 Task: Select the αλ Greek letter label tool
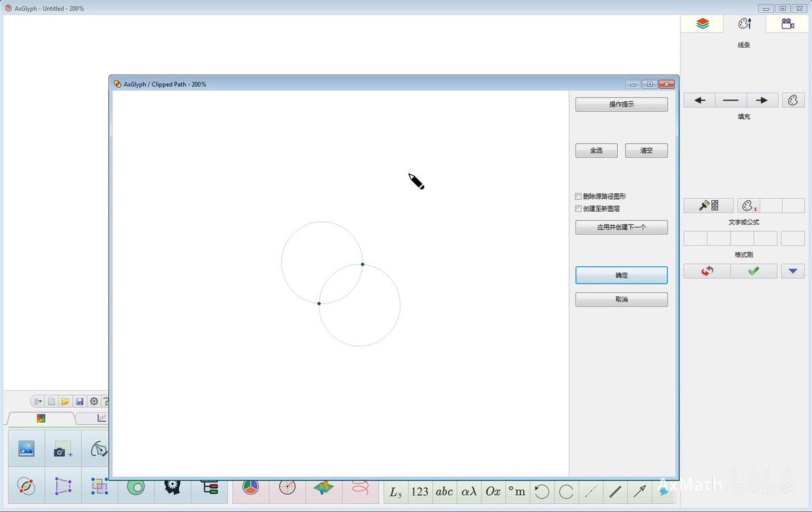click(469, 492)
